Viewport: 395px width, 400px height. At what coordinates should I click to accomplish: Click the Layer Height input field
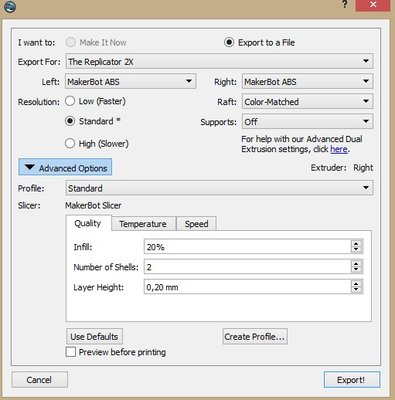pos(247,287)
